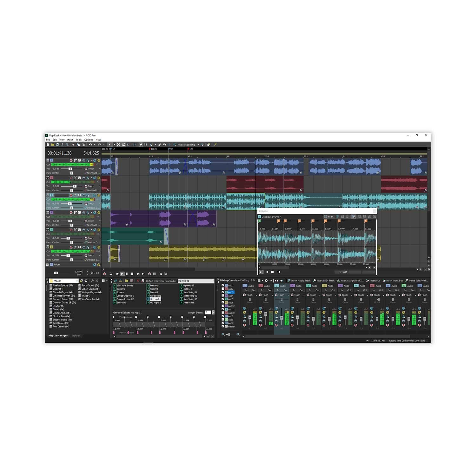Click the fader on mixer channel 3
Screen dimensions: 476x476
[x=281, y=318]
